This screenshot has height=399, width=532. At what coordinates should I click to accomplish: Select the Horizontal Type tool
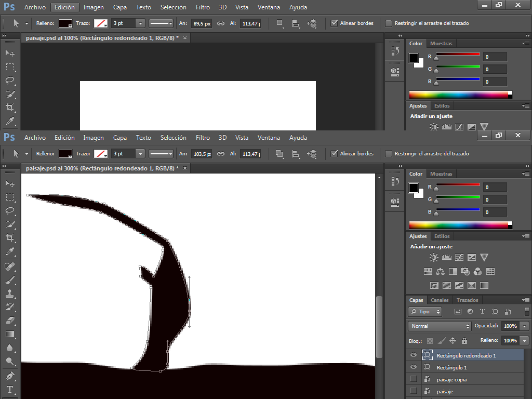10,390
